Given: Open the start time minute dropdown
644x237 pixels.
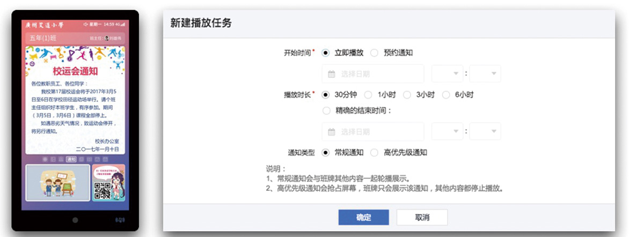Looking at the screenshot, I should pos(485,74).
